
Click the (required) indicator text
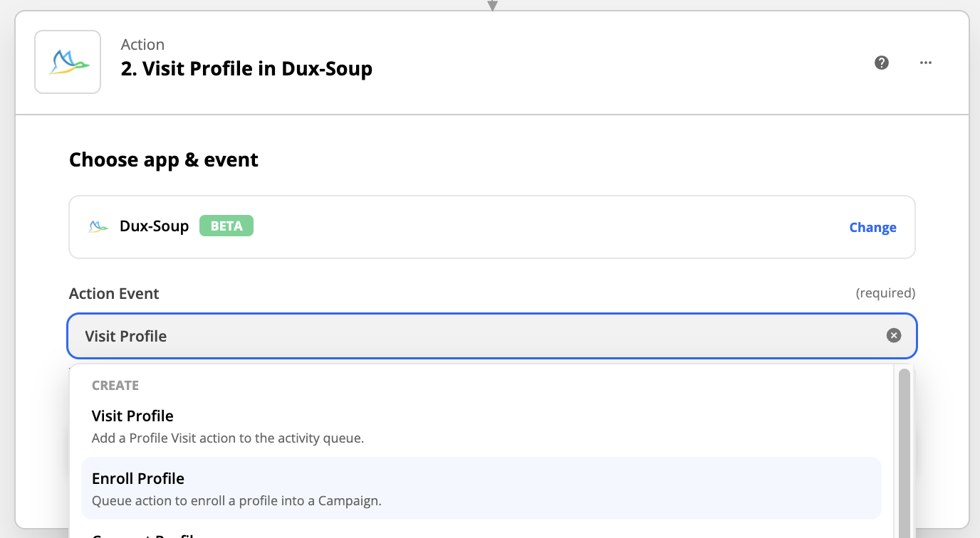pos(885,293)
